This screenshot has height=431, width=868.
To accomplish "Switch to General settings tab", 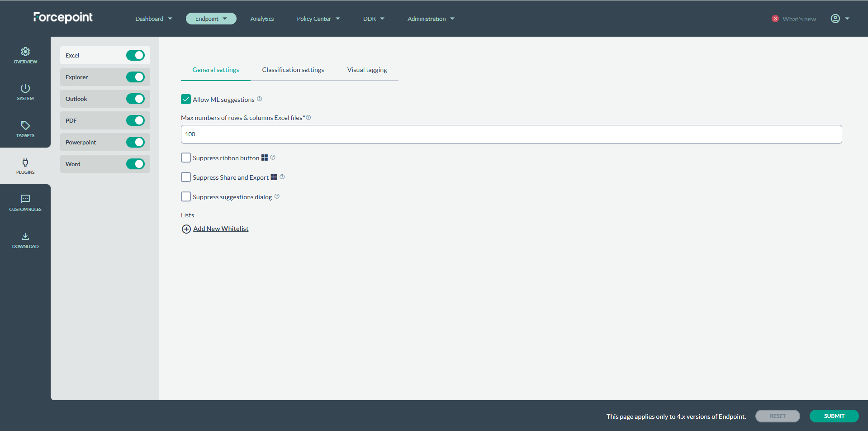I will click(216, 70).
